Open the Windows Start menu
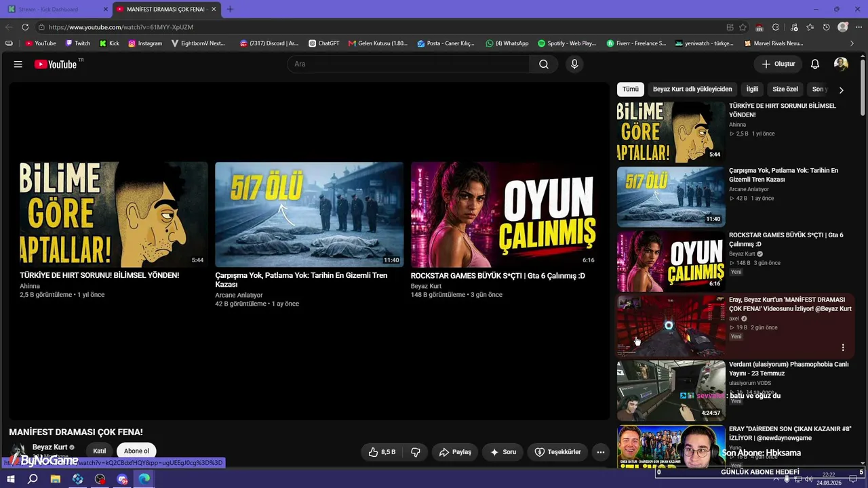 point(11,479)
